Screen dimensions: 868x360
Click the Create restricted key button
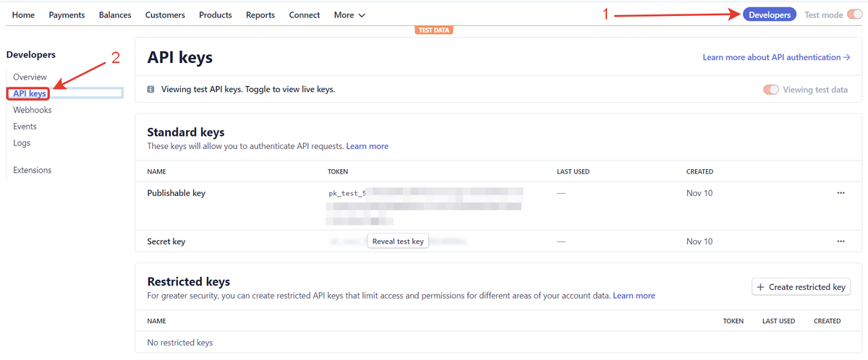pyautogui.click(x=801, y=287)
